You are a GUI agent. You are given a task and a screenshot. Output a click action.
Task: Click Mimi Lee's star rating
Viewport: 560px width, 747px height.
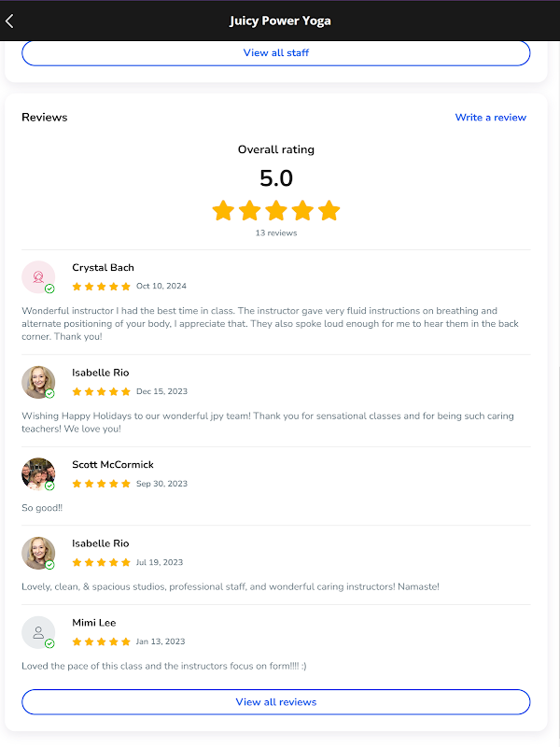[101, 641]
